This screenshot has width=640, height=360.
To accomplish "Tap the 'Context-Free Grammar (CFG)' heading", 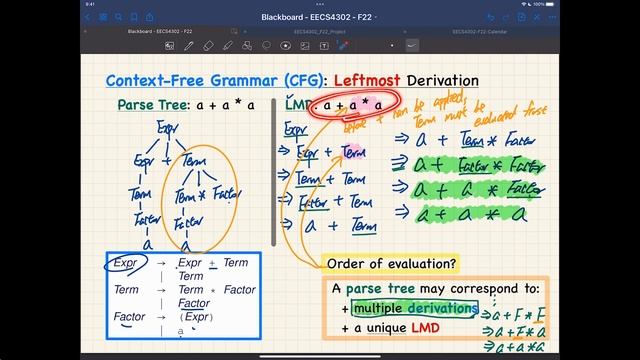I will [x=214, y=80].
